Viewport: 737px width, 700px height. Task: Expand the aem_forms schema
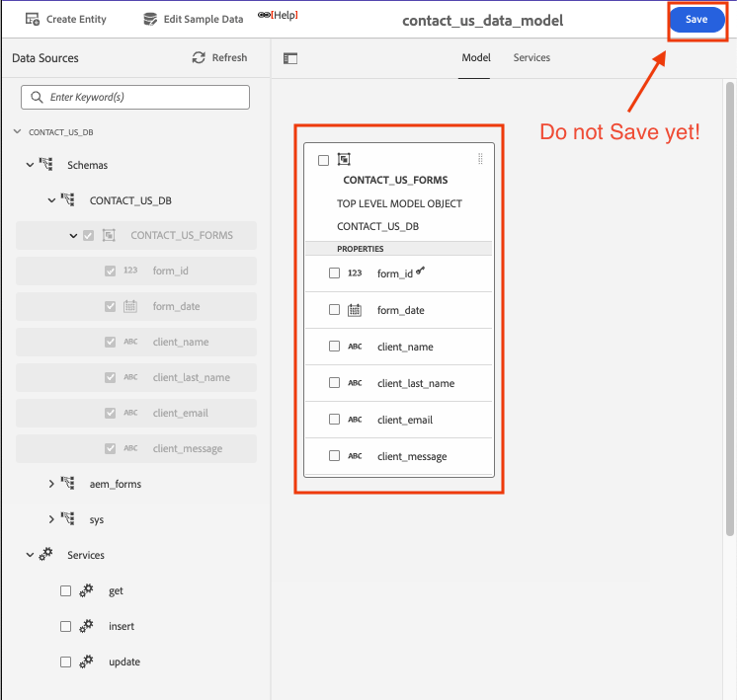(51, 484)
